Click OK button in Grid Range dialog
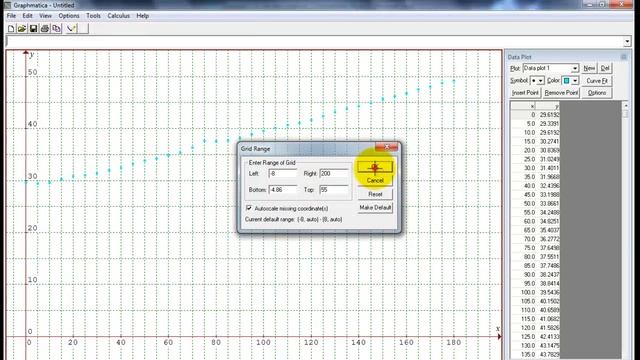The height and width of the screenshot is (360, 640). [375, 167]
